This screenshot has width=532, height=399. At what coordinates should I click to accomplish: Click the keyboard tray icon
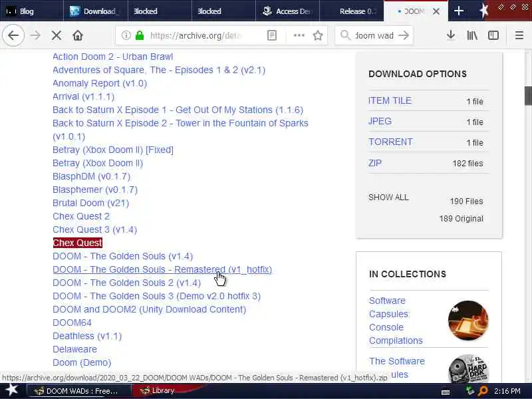[x=446, y=392]
